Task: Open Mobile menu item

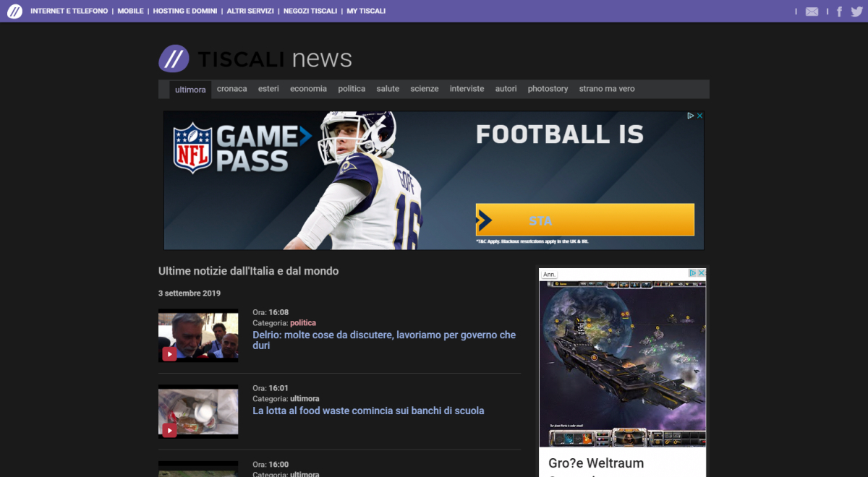Action: 130,12
